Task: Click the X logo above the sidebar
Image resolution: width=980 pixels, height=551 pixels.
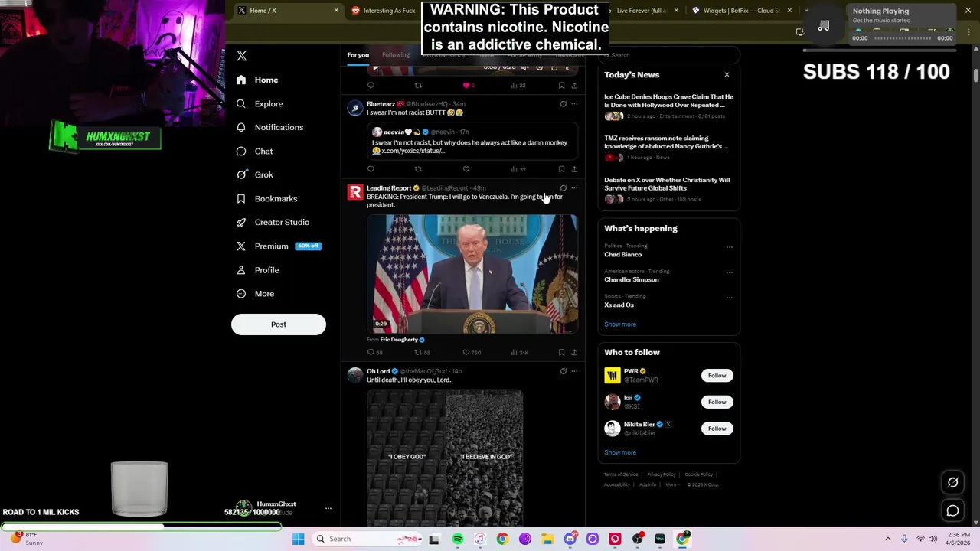Action: (x=242, y=56)
